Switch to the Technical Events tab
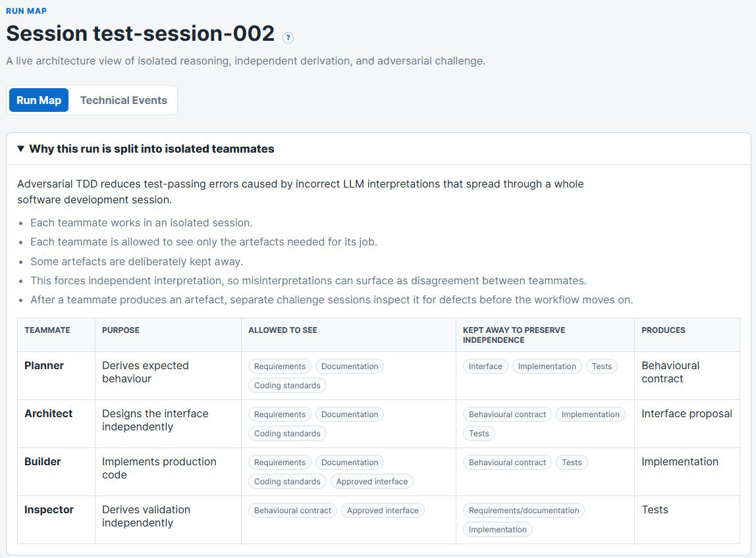Viewport: 756px width, 558px height. point(123,100)
